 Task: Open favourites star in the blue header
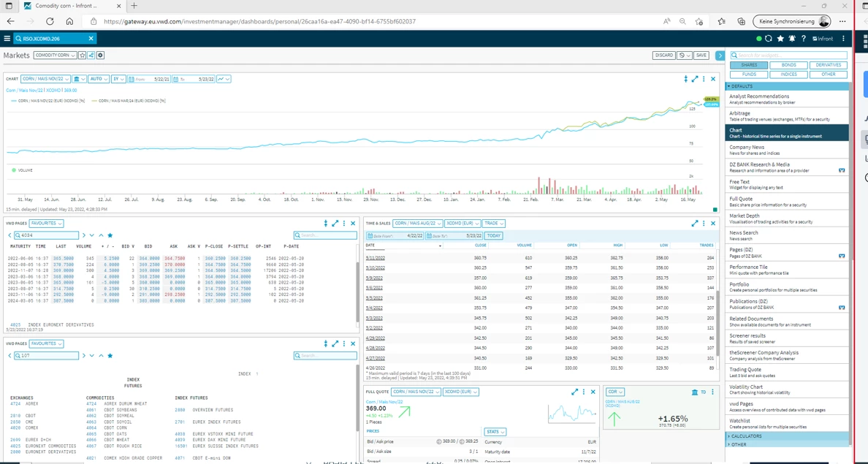(x=780, y=39)
